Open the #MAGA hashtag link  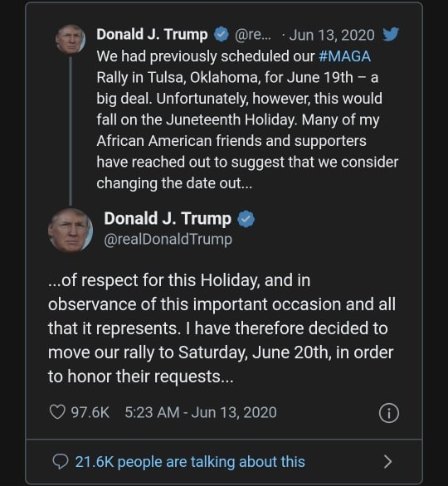click(344, 56)
